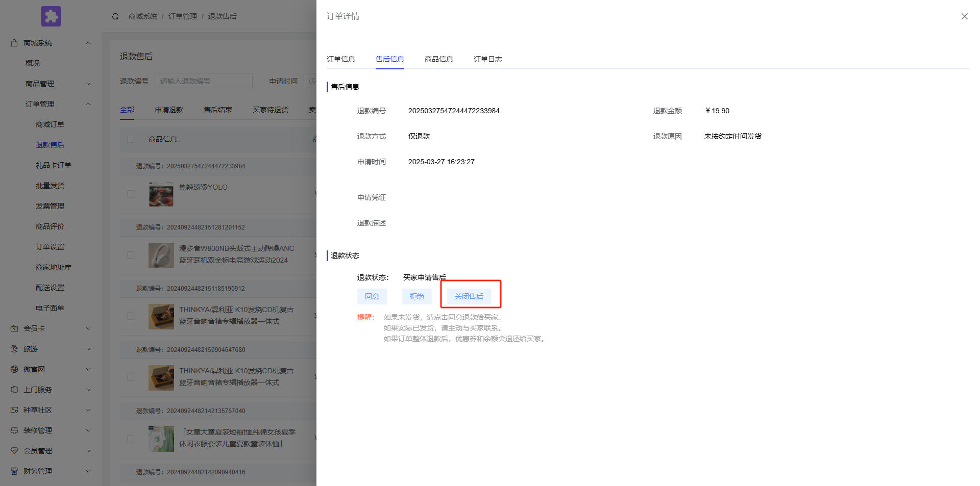Click the refresh icon beside the breadcrumb
The height and width of the screenshot is (486, 980).
tap(115, 16)
